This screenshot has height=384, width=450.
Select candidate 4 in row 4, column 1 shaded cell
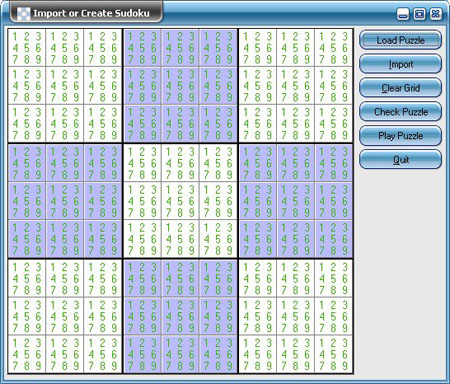[x=15, y=163]
